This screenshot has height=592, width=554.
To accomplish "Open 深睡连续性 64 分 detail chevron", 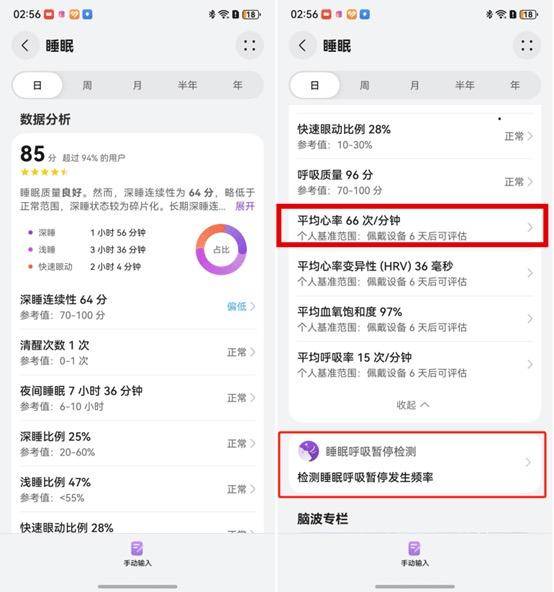I will [252, 307].
